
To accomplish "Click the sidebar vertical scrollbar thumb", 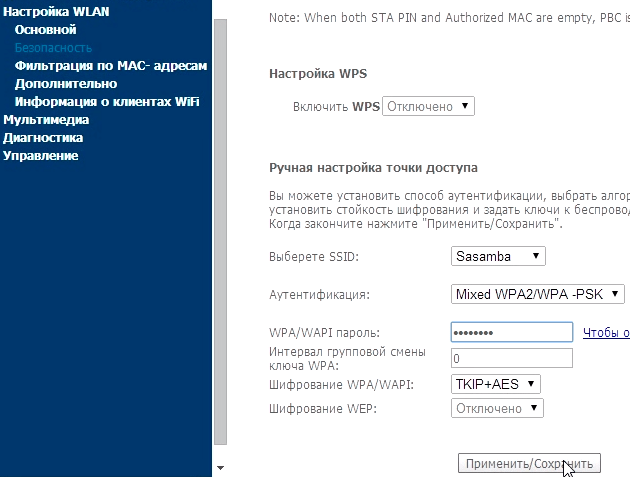I will point(220,232).
